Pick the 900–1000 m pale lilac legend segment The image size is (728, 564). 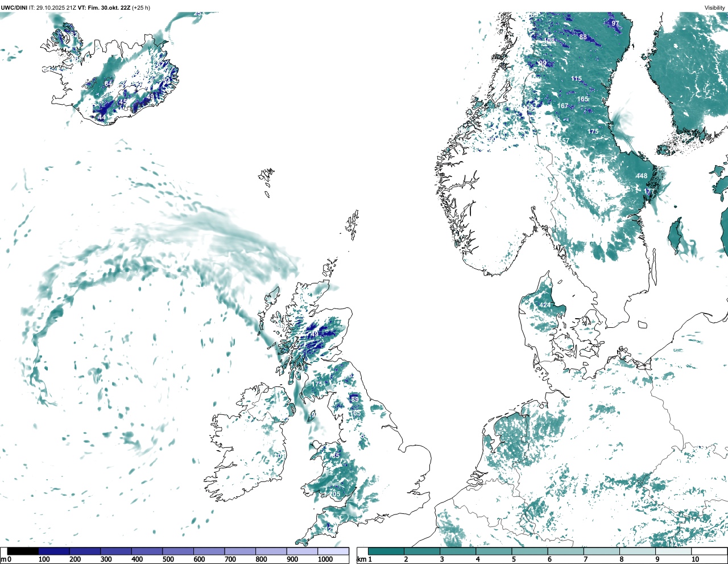pos(302,551)
